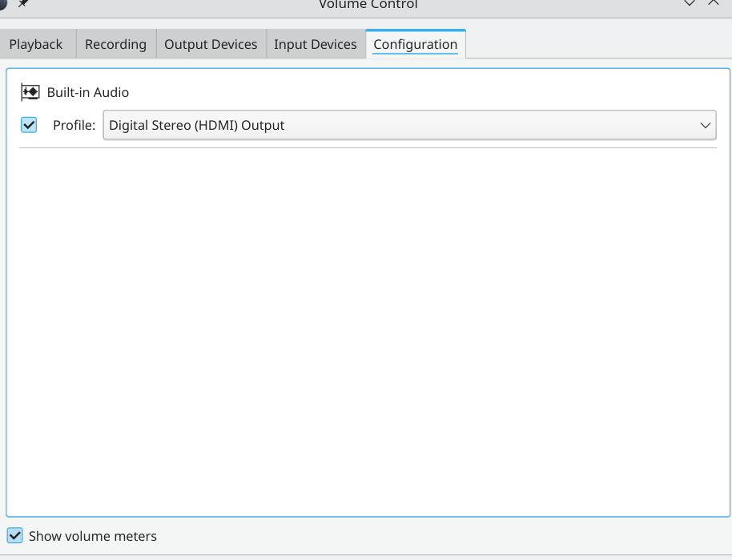This screenshot has height=560, width=732.
Task: Uncheck the Profile checkbox for Built-in Audio
Action: coord(28,125)
